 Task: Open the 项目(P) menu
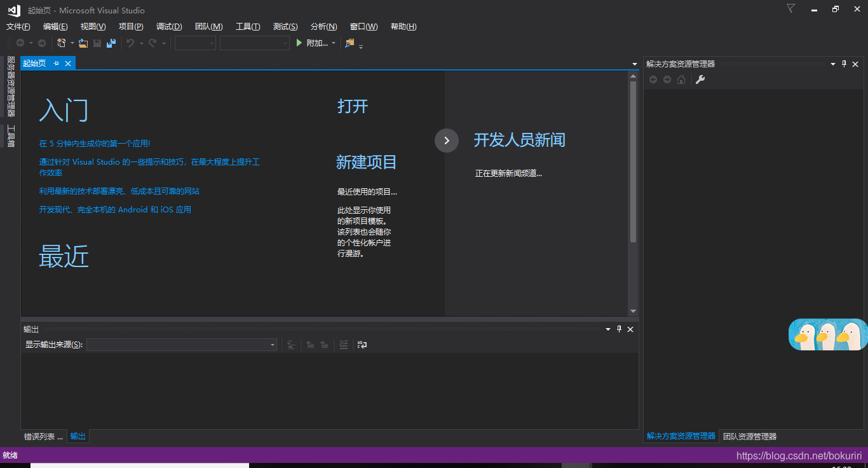coord(131,27)
